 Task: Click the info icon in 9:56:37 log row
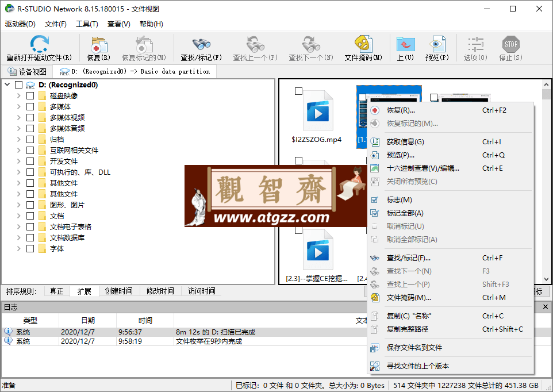click(8, 332)
